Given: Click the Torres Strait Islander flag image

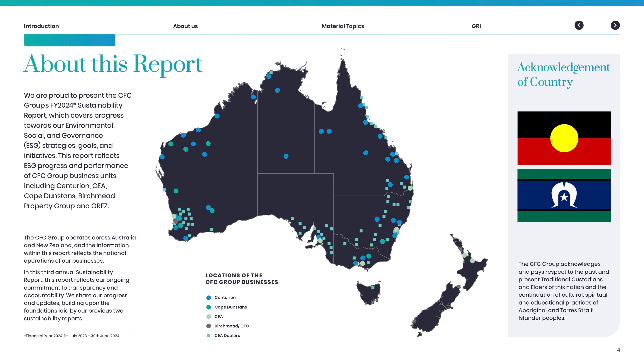Looking at the screenshot, I should (x=564, y=195).
